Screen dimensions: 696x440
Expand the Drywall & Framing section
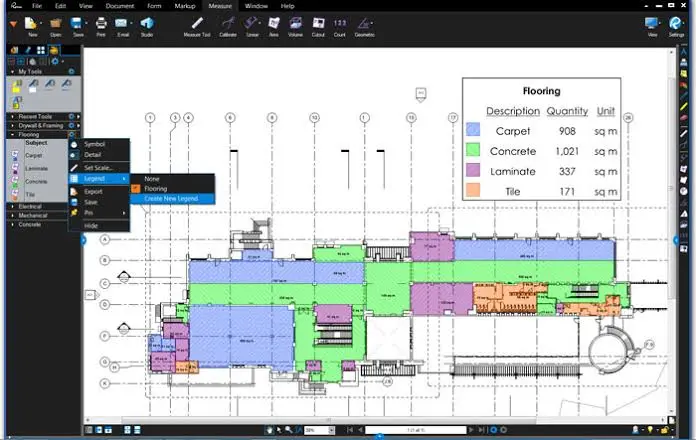point(12,126)
